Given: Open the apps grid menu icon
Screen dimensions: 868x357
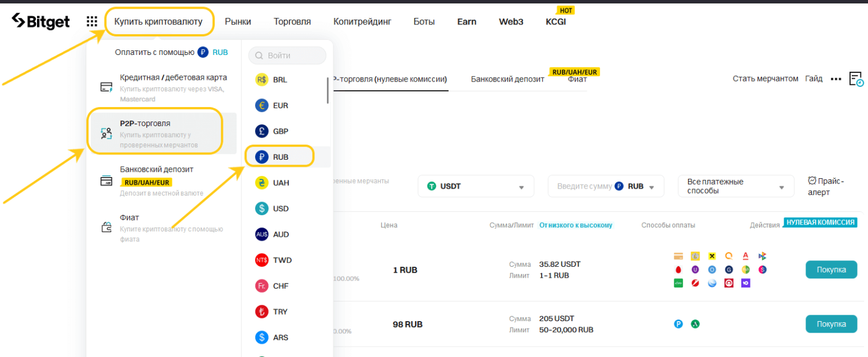Looking at the screenshot, I should (x=91, y=21).
